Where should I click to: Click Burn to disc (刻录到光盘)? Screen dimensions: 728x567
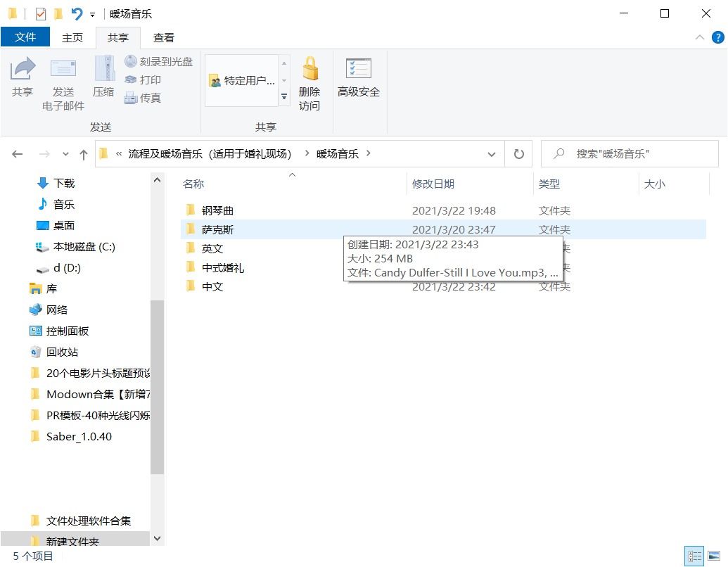pyautogui.click(x=158, y=61)
